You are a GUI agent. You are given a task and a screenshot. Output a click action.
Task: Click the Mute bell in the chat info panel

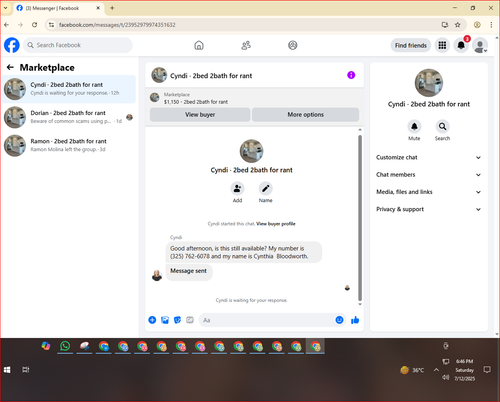[414, 126]
